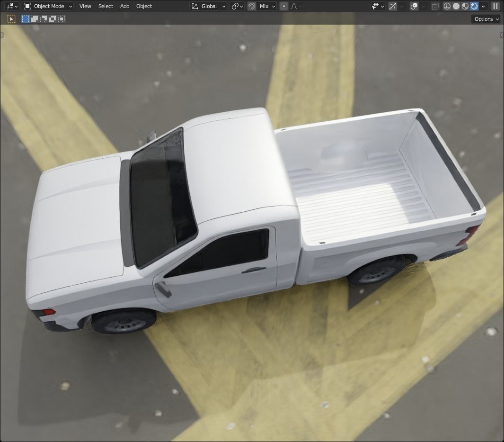Open the View menu
Viewport: 504px width, 442px height.
85,6
